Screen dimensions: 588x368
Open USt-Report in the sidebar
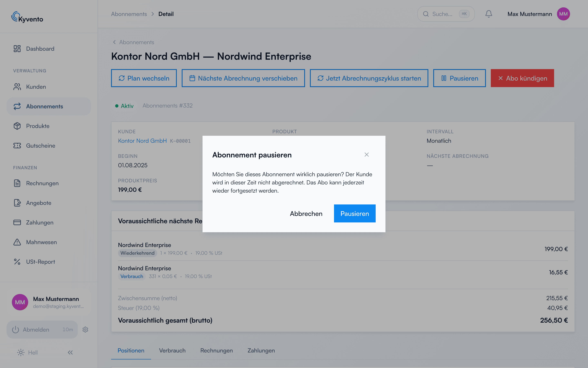(x=49, y=262)
